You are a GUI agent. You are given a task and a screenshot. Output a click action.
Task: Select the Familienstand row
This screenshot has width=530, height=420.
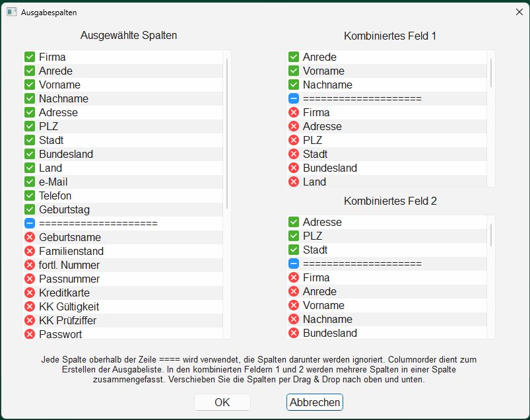click(123, 251)
